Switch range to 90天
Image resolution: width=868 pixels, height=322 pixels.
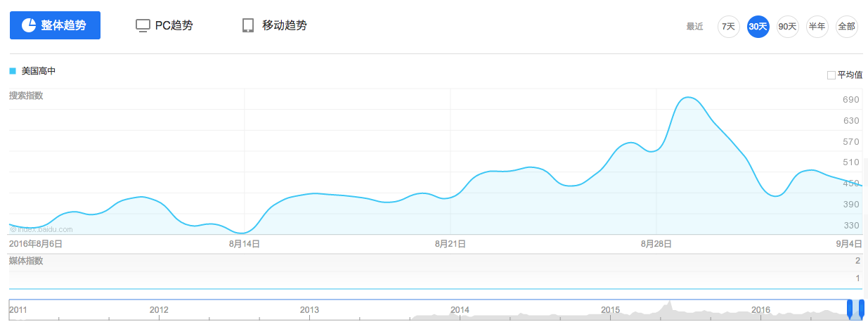[x=787, y=27]
